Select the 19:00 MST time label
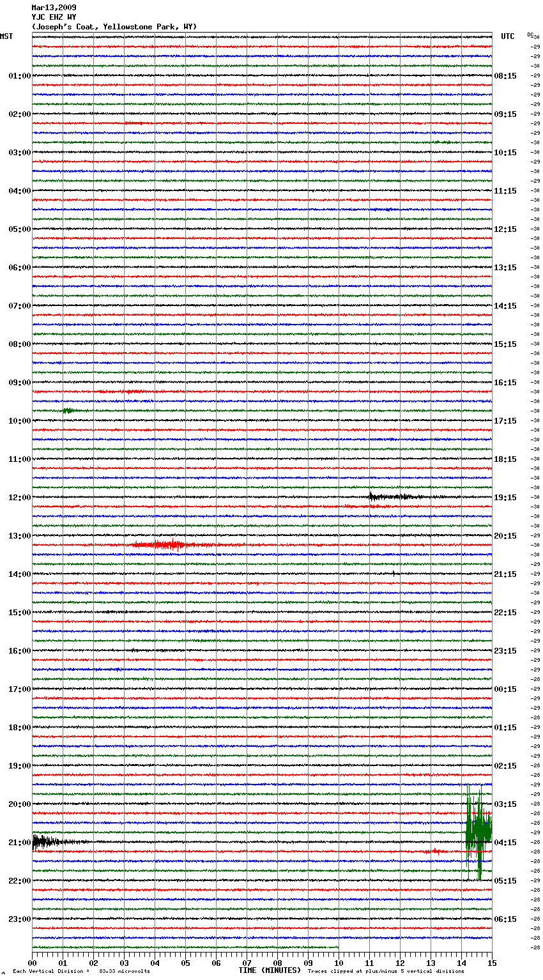This screenshot has height=980, width=543. pos(20,766)
